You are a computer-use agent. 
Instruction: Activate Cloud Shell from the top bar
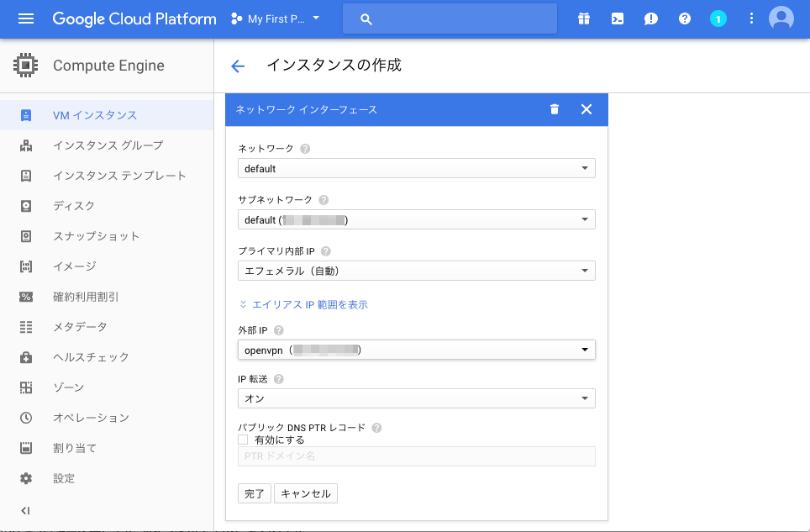[618, 18]
